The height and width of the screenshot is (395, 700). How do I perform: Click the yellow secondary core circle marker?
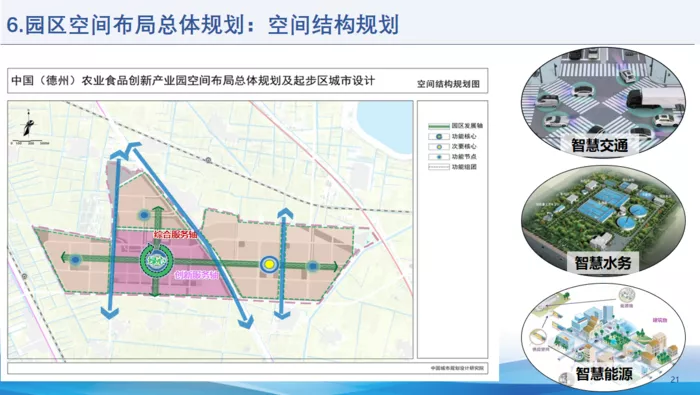coord(269,265)
